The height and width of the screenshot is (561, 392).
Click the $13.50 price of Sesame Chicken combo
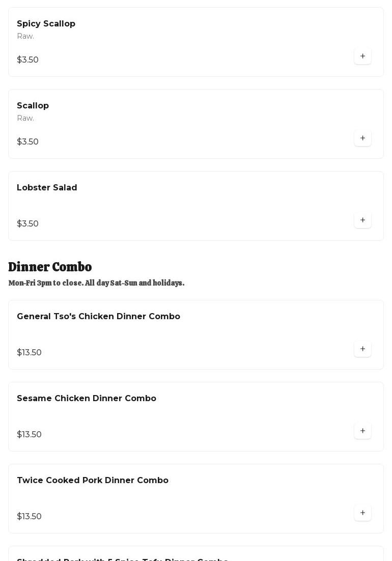(x=29, y=435)
